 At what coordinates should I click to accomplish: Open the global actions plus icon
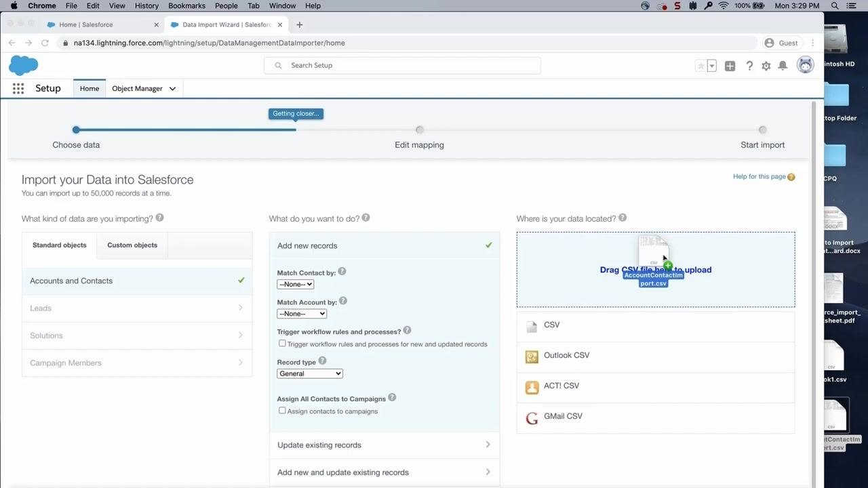point(730,66)
